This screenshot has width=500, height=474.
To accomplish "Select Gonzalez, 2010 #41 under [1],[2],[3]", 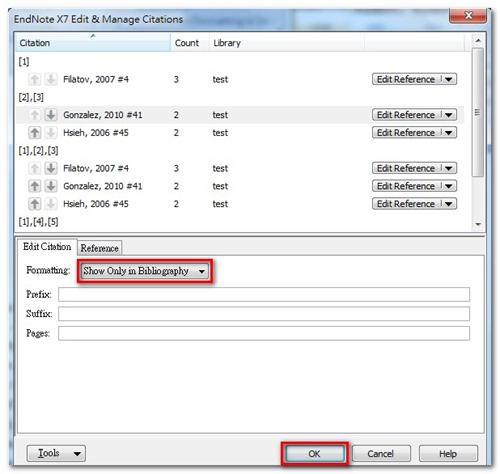I will click(103, 186).
